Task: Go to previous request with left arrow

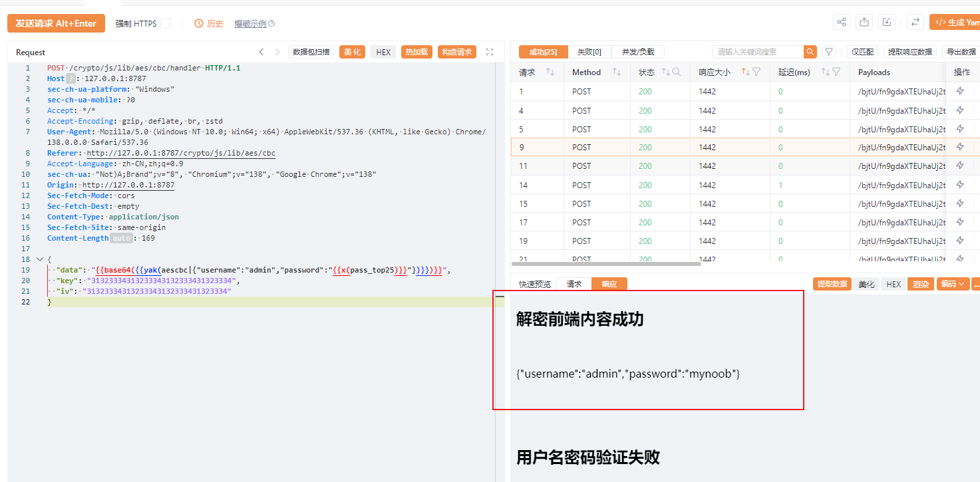Action: coord(261,52)
